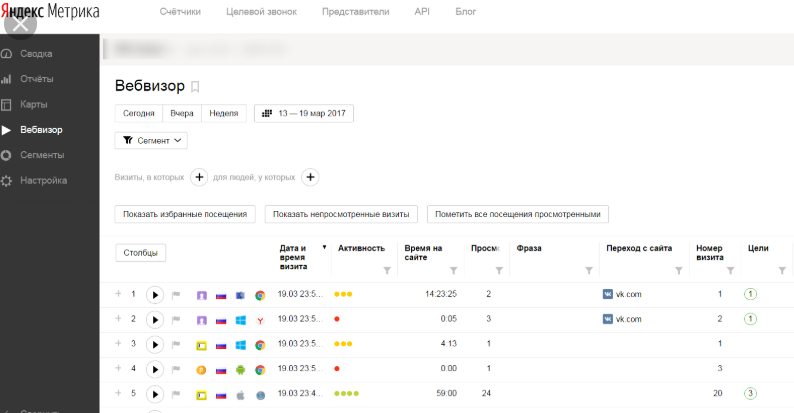Select the Вчера period tab

[x=182, y=113]
